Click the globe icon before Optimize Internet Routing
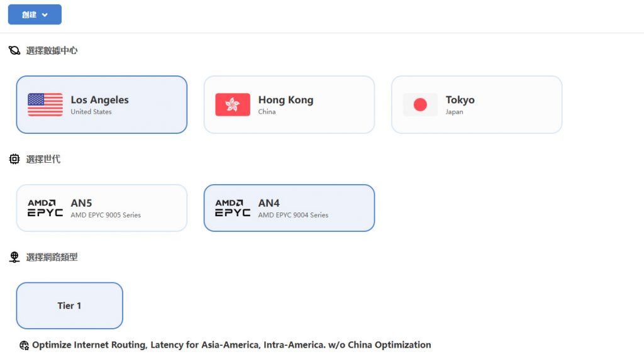The image size is (644, 364). point(25,345)
